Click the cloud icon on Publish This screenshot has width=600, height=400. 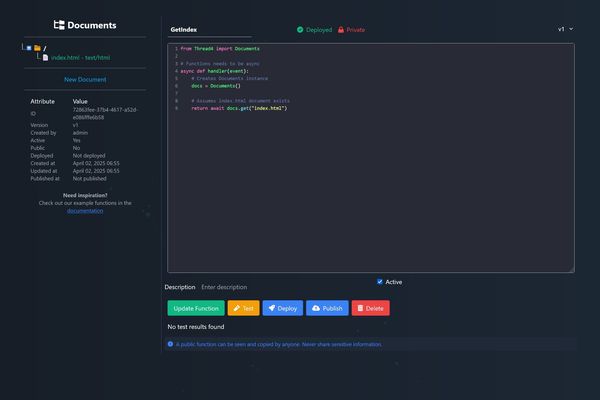point(316,308)
